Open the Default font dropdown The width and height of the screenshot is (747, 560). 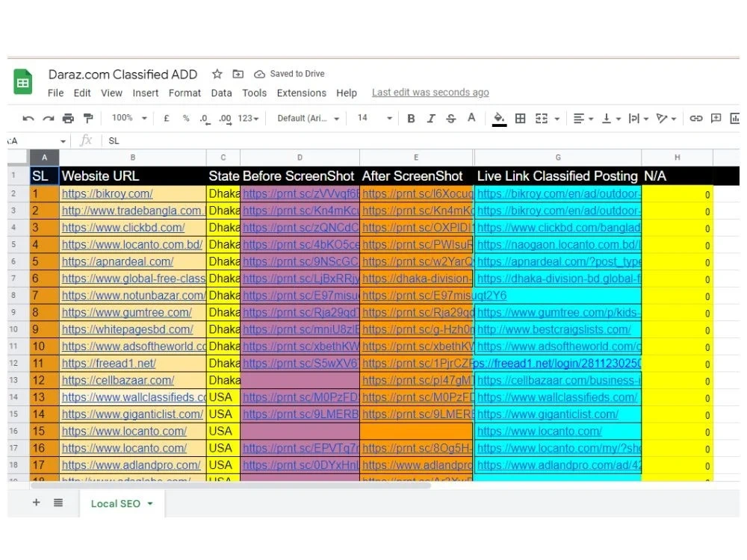tap(309, 119)
